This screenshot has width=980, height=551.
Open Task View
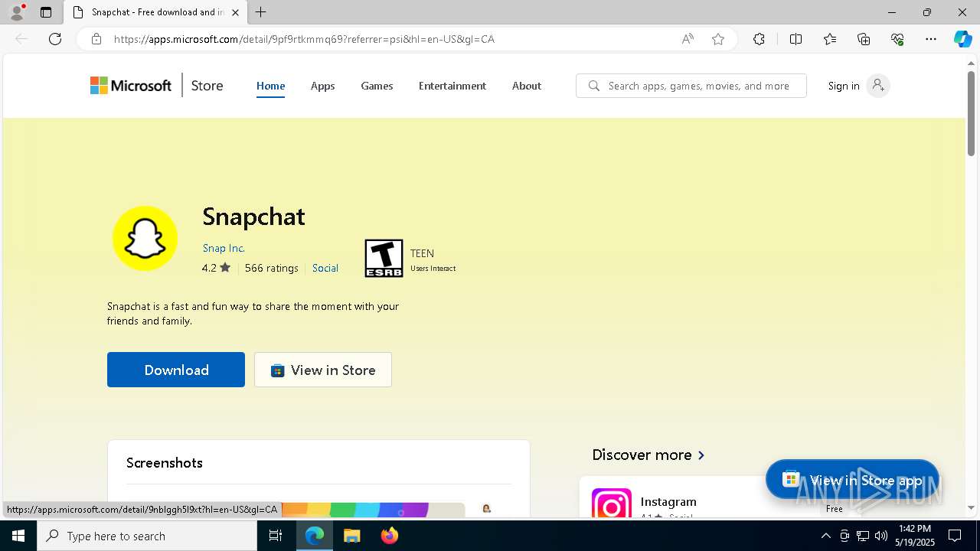point(276,536)
